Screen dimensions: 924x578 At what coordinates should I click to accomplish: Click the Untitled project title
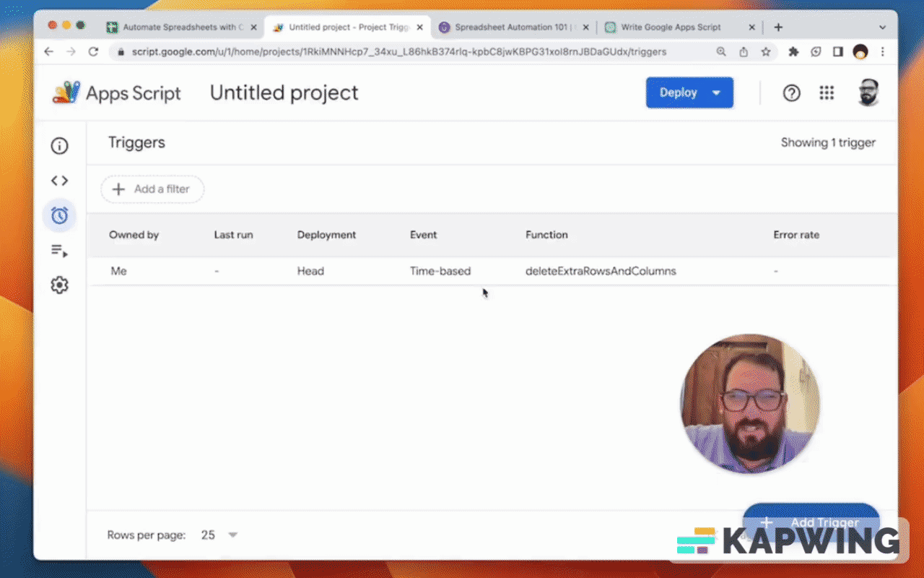point(284,93)
